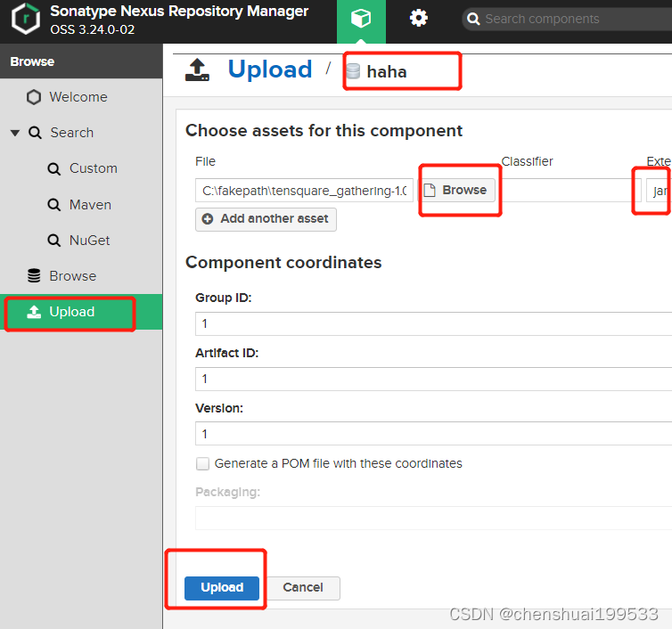The height and width of the screenshot is (629, 672).
Task: Click the NuGet magnifier icon
Action: pos(54,241)
